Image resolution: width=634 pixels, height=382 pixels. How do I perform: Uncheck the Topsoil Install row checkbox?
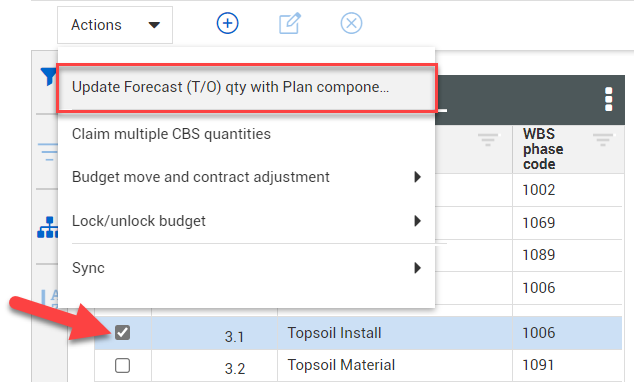[x=123, y=333]
